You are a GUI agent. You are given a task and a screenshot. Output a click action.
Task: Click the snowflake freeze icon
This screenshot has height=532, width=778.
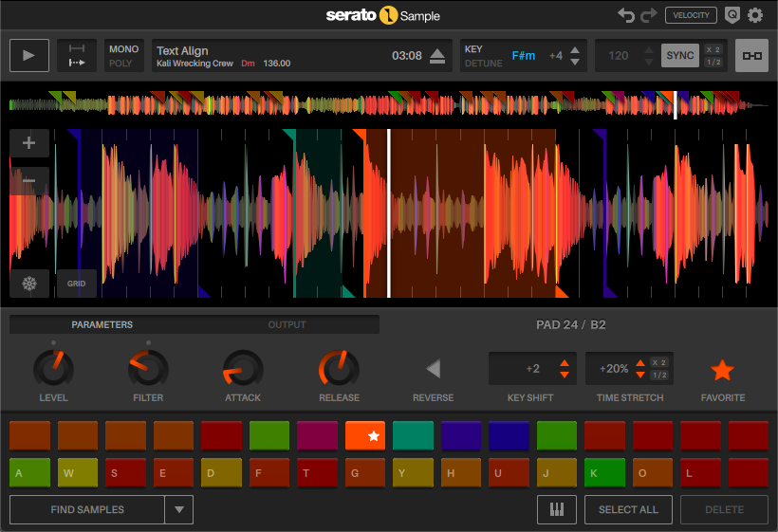pos(28,283)
